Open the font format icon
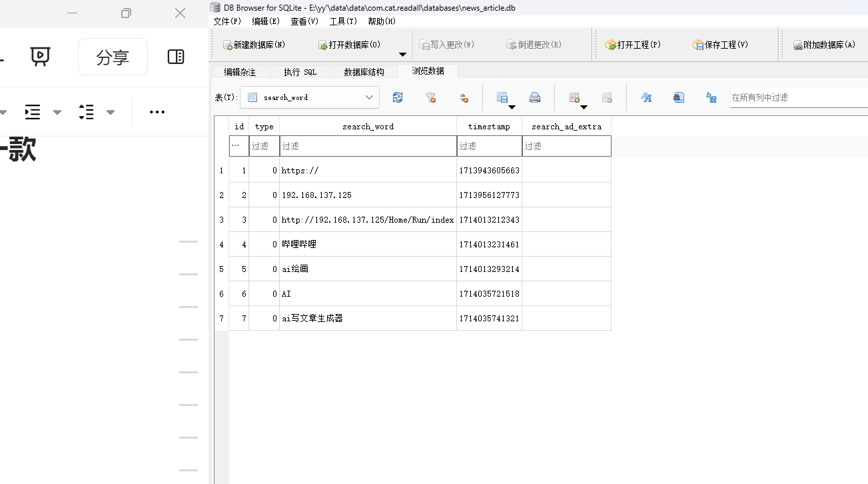 646,97
